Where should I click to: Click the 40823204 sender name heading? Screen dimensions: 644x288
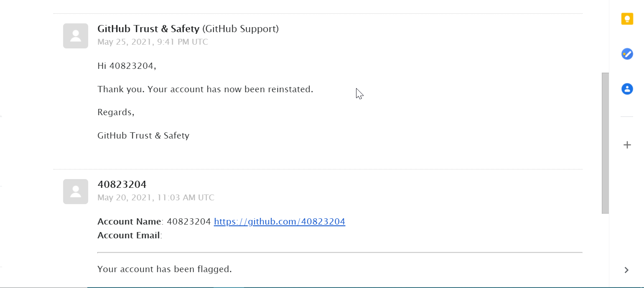pos(122,184)
